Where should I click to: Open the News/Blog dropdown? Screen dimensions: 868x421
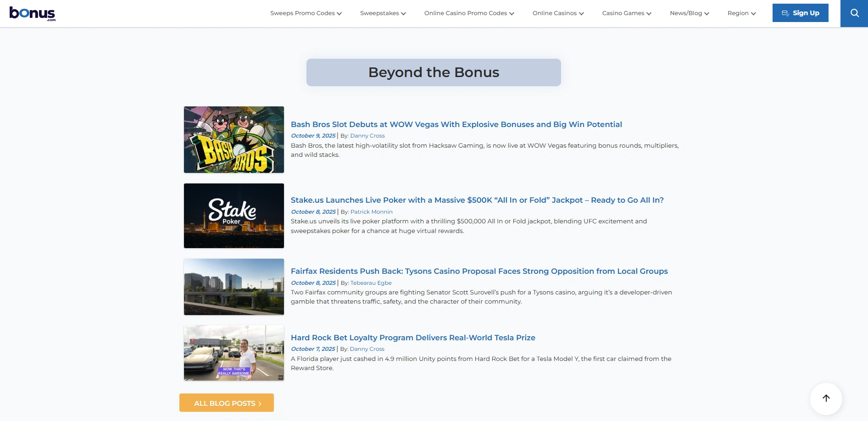coord(690,13)
